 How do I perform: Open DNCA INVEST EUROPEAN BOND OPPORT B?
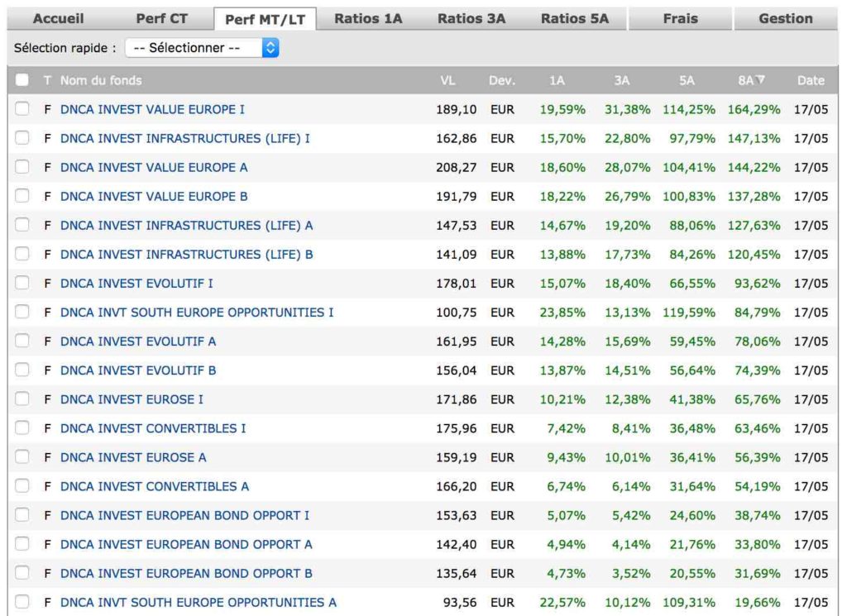point(186,573)
